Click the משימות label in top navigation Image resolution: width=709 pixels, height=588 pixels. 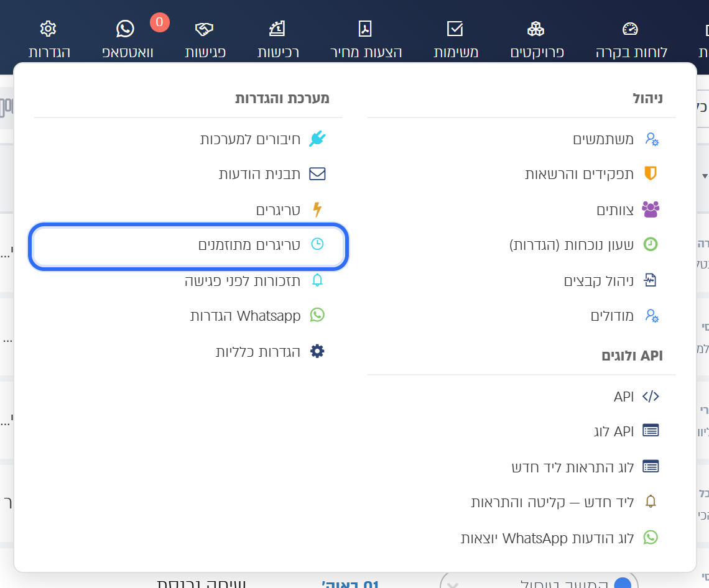(456, 52)
